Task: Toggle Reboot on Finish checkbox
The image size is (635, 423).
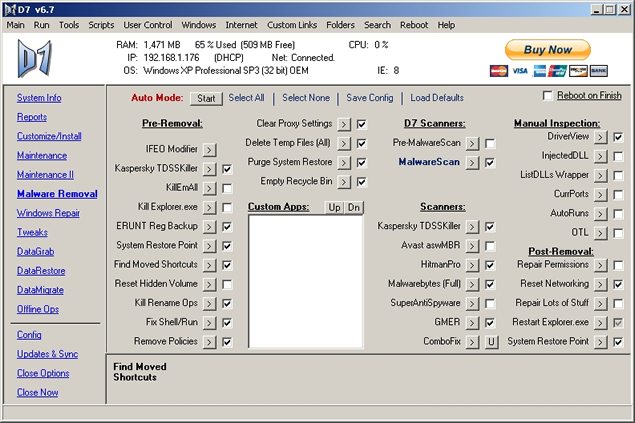Action: coord(547,96)
